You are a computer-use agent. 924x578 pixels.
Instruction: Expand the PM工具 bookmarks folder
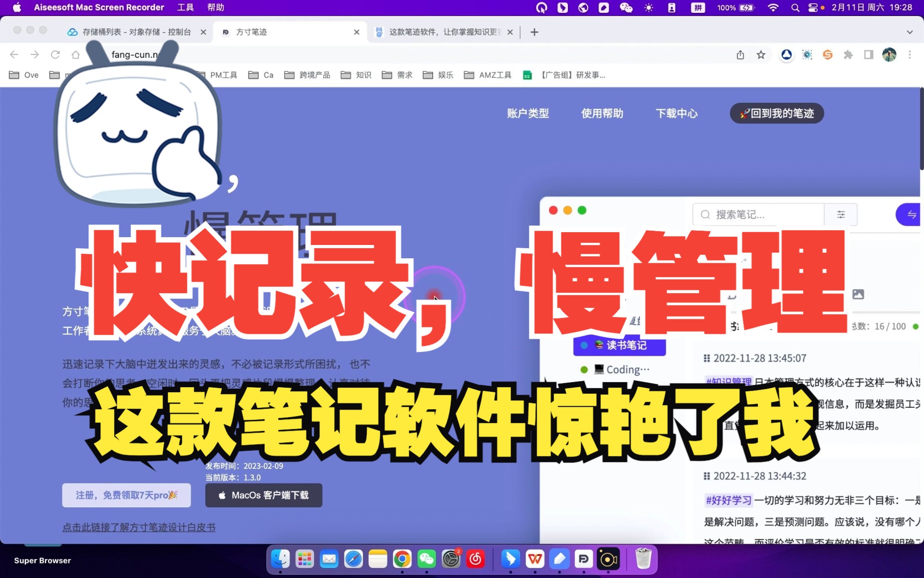[223, 75]
